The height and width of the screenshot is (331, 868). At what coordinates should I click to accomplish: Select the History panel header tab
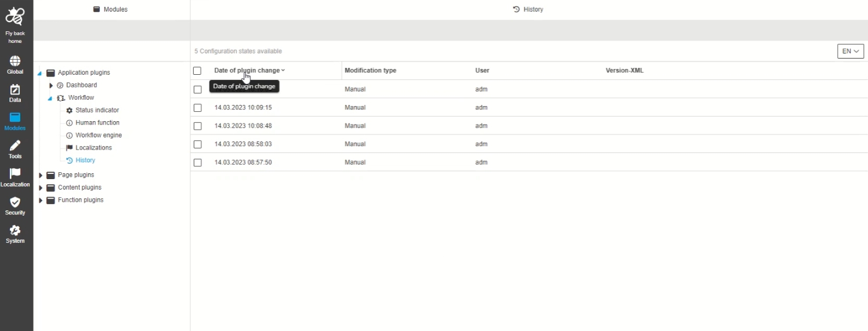pos(528,9)
